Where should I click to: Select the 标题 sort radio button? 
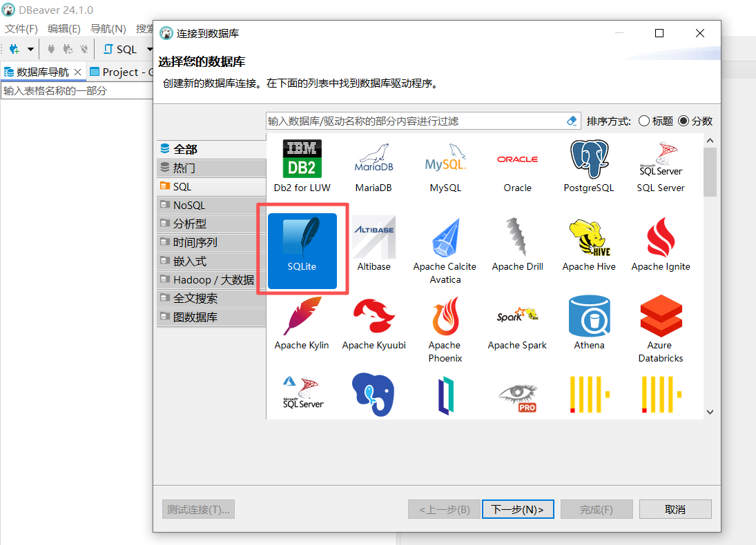coord(644,121)
